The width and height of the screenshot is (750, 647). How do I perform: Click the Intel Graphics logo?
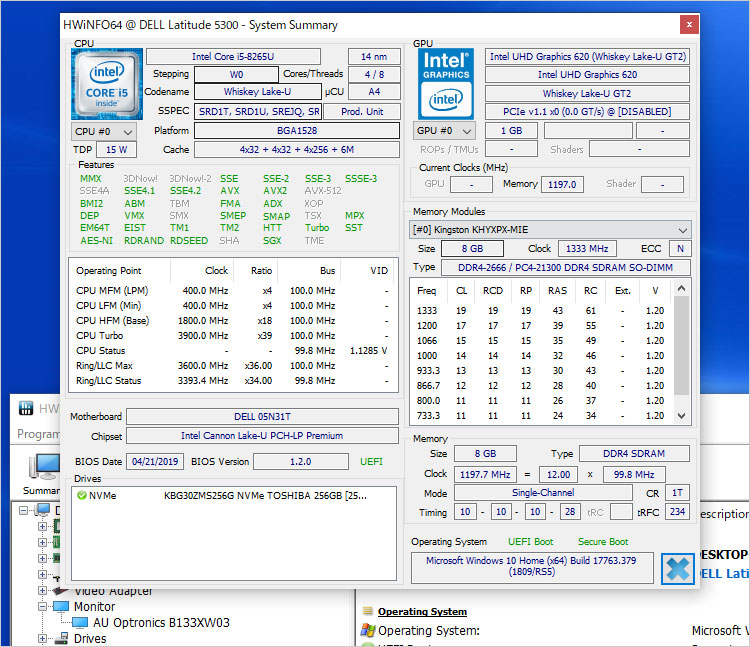(446, 84)
